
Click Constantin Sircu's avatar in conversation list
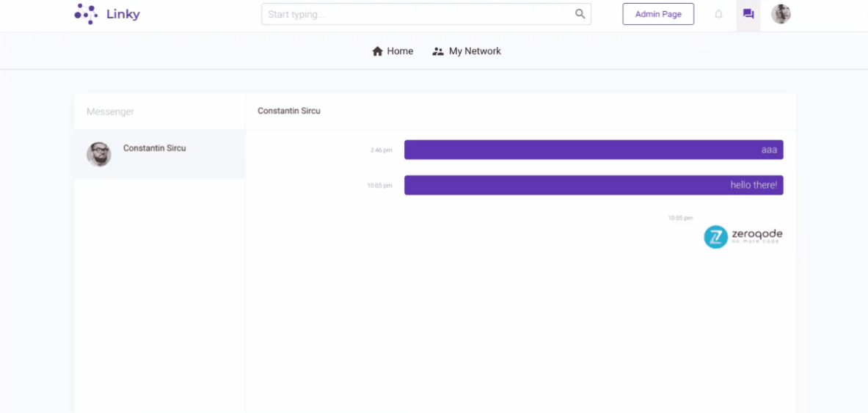99,154
